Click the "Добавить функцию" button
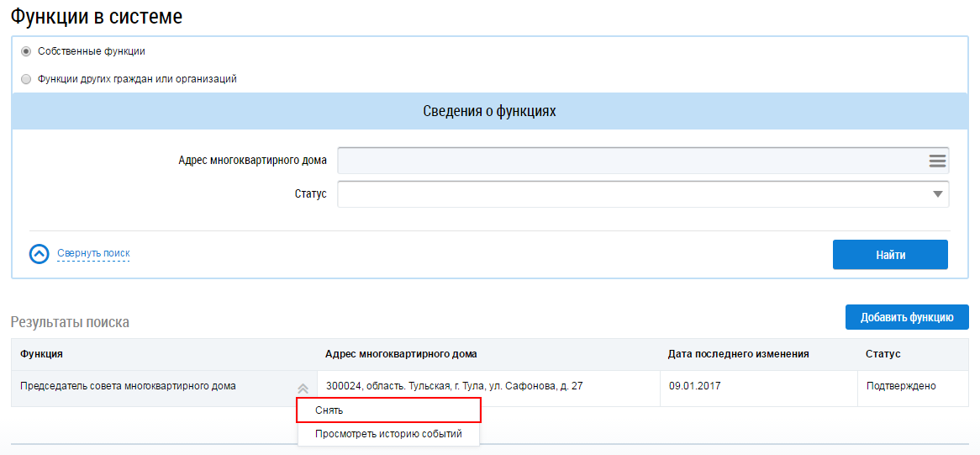This screenshot has width=980, height=455. [x=906, y=317]
